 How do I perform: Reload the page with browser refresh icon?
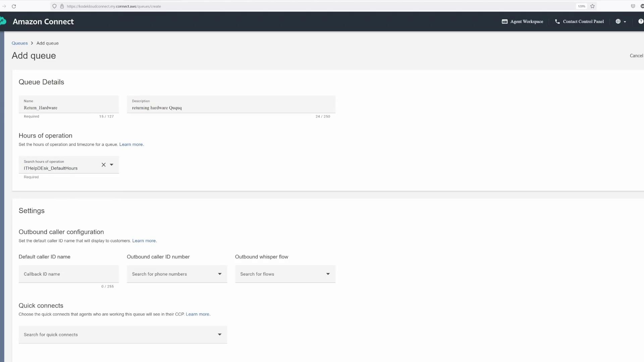click(14, 6)
